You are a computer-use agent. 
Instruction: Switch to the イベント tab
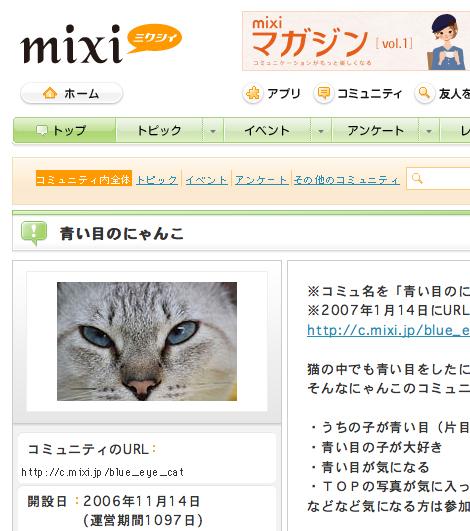[267, 131]
